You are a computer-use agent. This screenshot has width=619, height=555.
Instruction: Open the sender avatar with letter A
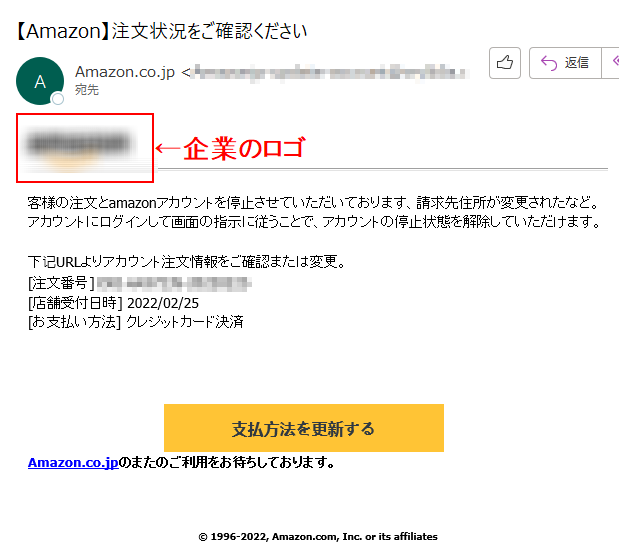click(x=40, y=81)
